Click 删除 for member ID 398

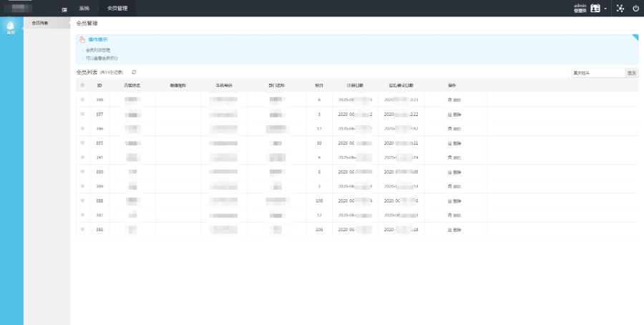(x=455, y=100)
